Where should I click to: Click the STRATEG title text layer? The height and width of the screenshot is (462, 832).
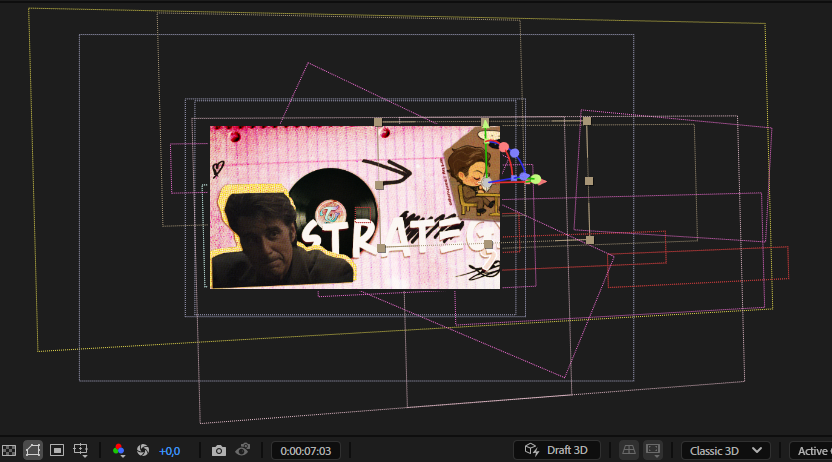click(401, 236)
